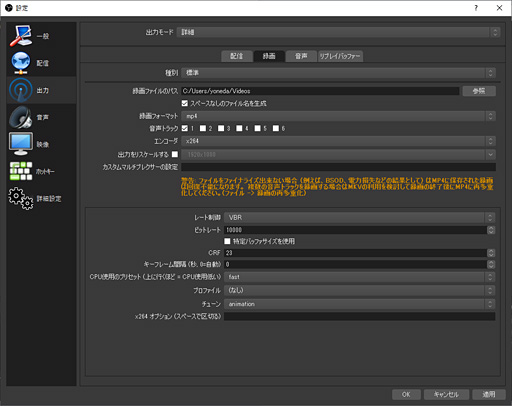The width and height of the screenshot is (512, 406).
Task: Open Hotkeys (ホットキー) keyboard icon
Action: pyautogui.click(x=21, y=171)
